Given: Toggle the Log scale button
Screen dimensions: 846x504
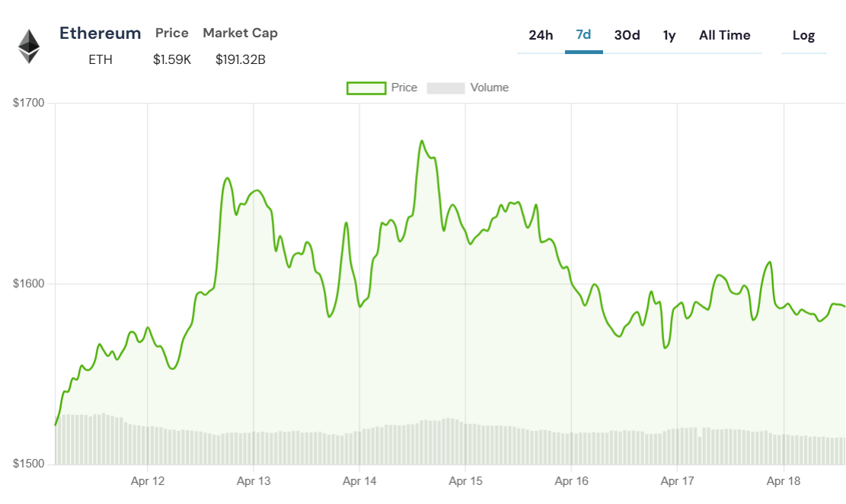Looking at the screenshot, I should click(803, 36).
